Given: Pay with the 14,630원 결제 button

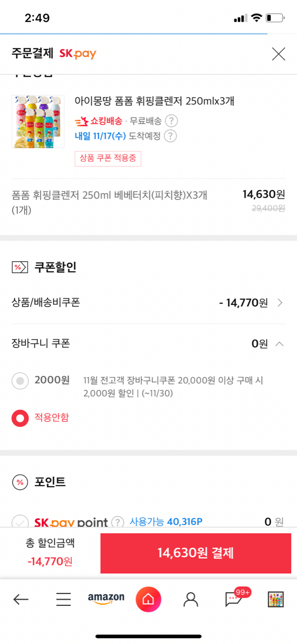Looking at the screenshot, I should coord(196,553).
